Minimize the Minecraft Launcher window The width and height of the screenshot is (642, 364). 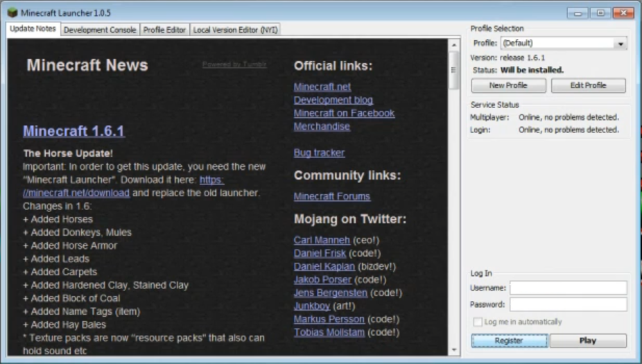578,13
